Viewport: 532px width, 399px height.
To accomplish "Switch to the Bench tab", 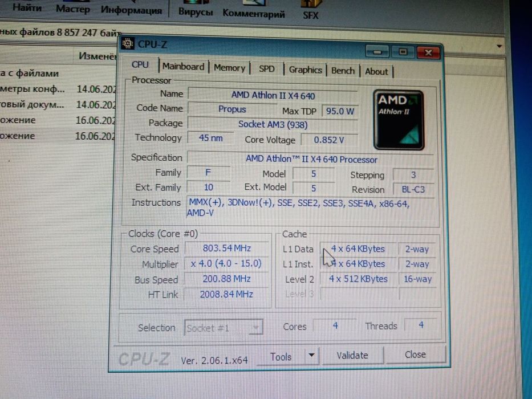I will tap(343, 71).
